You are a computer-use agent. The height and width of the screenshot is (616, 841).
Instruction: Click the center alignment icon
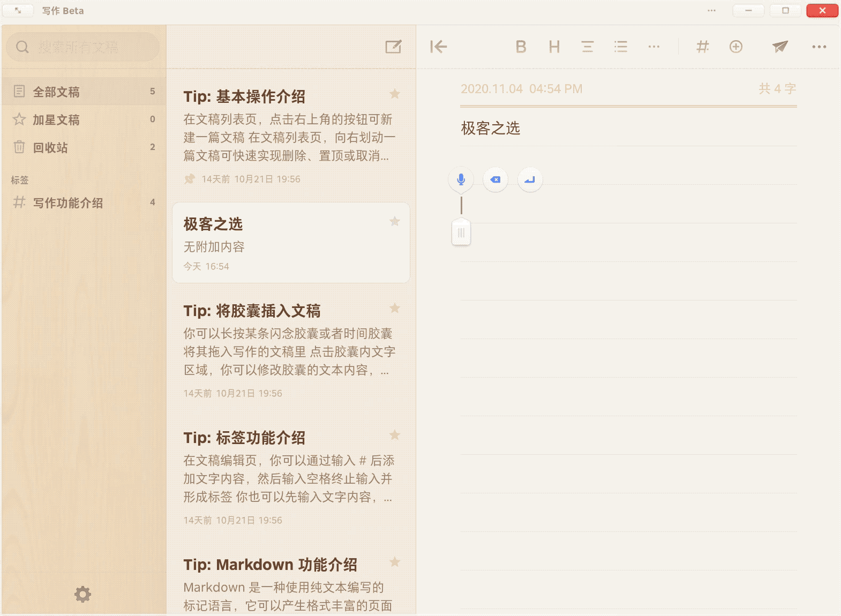click(x=588, y=47)
